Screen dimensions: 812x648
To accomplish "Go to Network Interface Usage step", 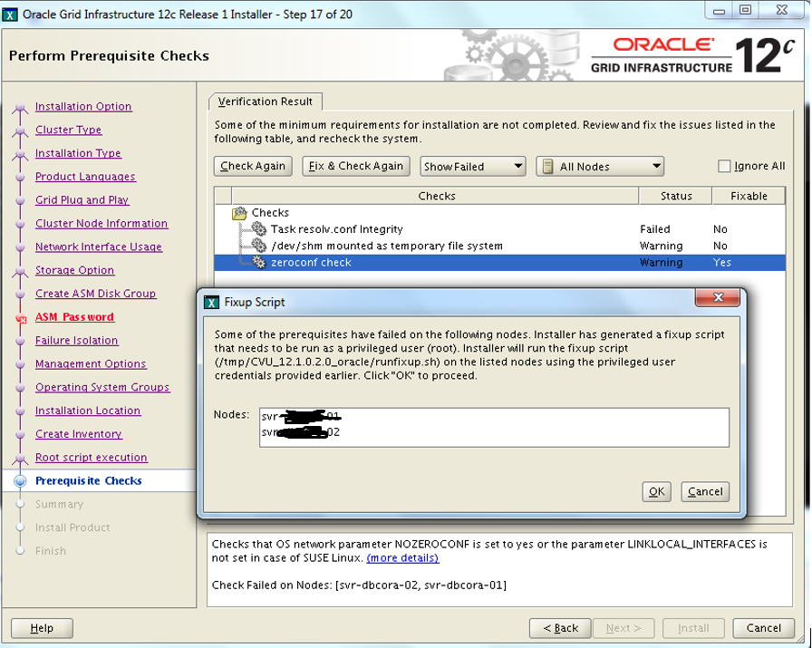I will pos(99,247).
